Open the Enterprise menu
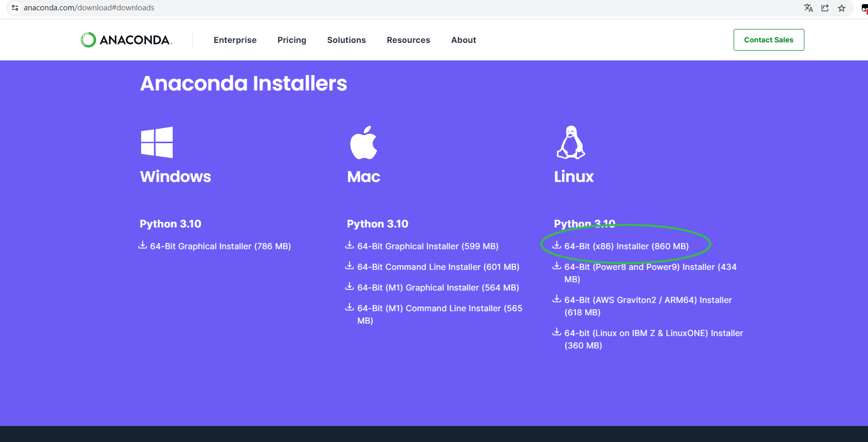This screenshot has height=442, width=868. (235, 40)
